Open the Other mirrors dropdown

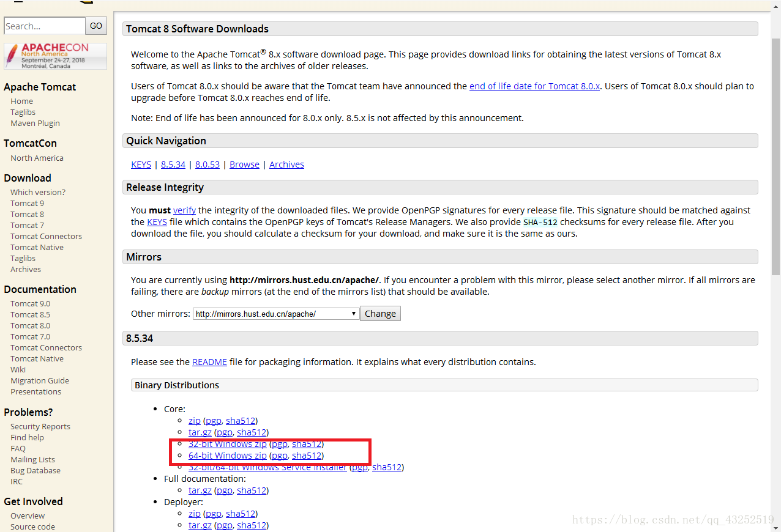[275, 314]
